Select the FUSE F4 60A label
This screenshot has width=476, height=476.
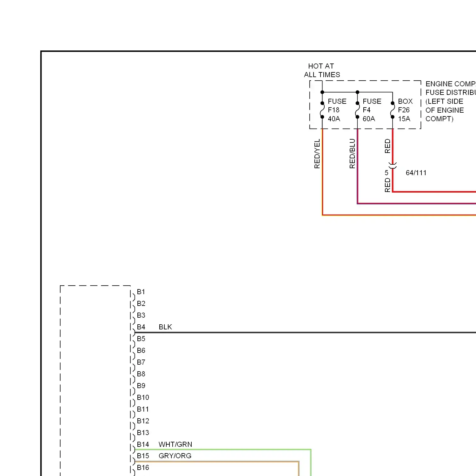click(x=372, y=110)
